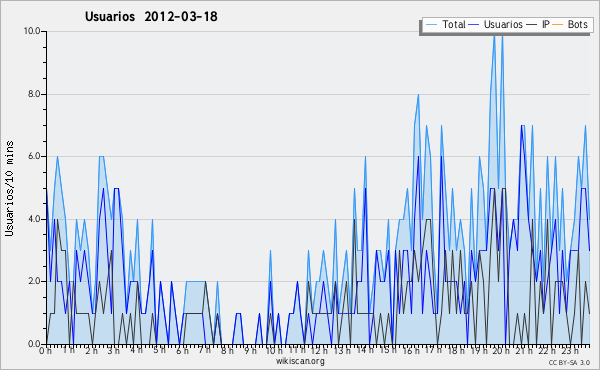Click the wikiscan.org link below chart
600x370 pixels.
click(300, 361)
